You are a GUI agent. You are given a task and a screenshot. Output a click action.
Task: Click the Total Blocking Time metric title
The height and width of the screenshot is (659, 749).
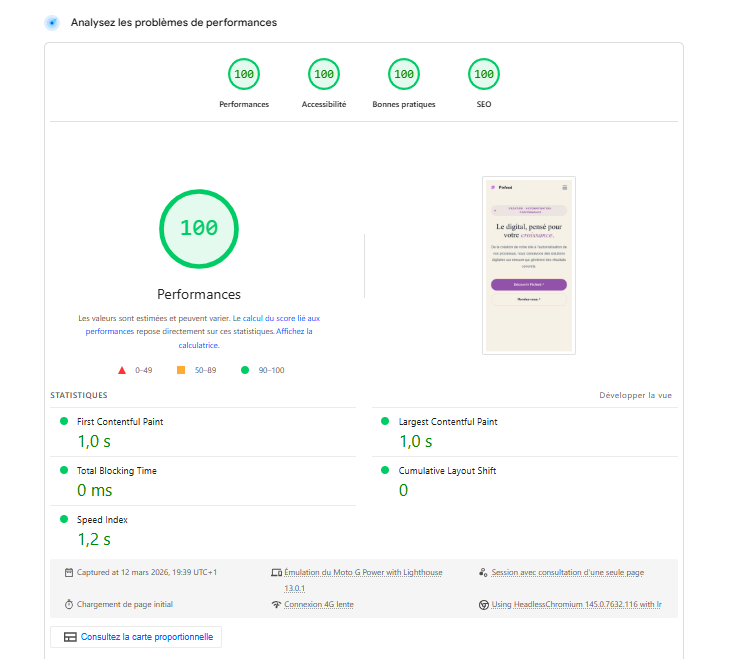pyautogui.click(x=117, y=471)
